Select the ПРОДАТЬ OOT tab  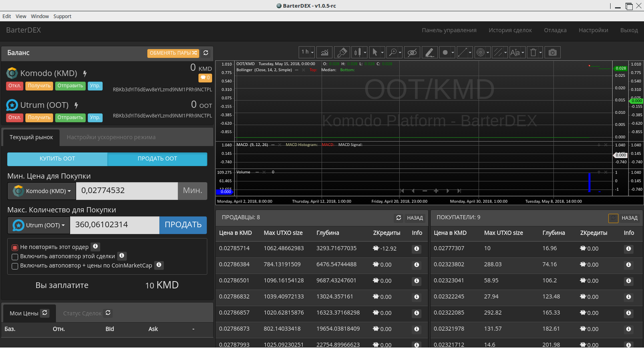coord(157,158)
